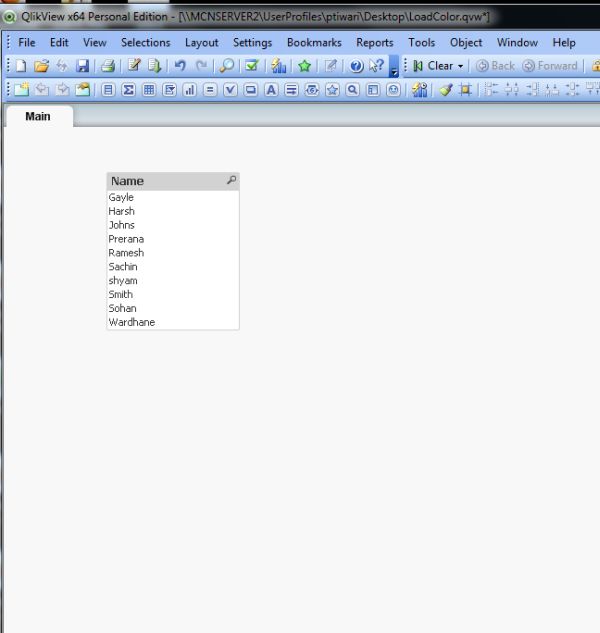This screenshot has height=633, width=600.
Task: Open the Help menu
Action: (x=564, y=42)
